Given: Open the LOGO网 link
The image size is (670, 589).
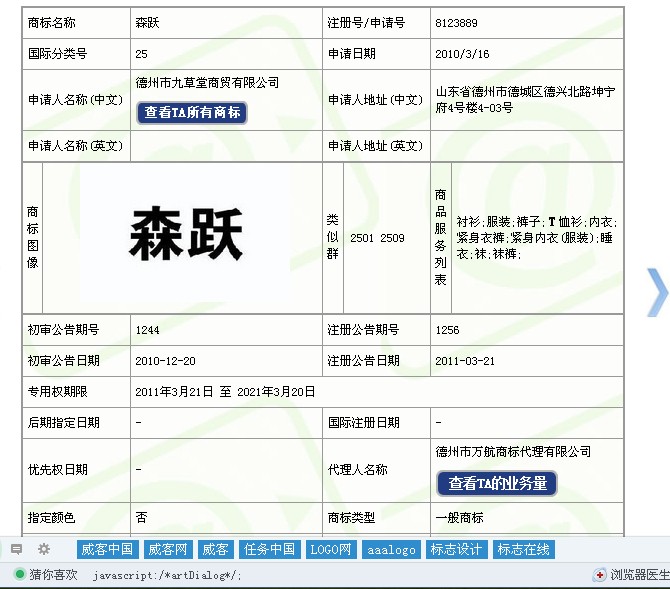Looking at the screenshot, I should point(330,549).
